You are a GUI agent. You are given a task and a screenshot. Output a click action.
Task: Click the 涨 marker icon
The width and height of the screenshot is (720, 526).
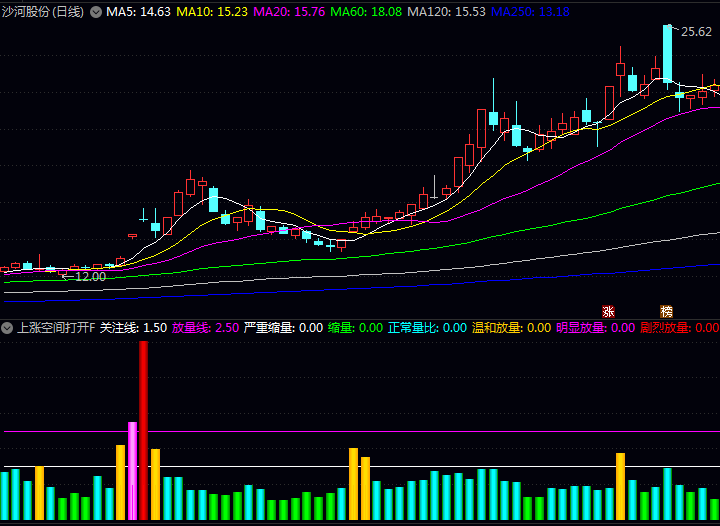608,312
